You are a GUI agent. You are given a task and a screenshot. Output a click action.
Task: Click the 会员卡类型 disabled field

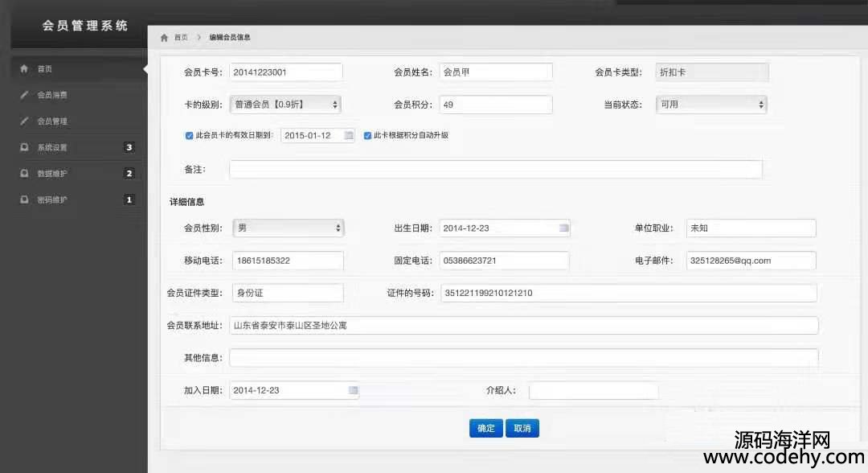pos(712,72)
